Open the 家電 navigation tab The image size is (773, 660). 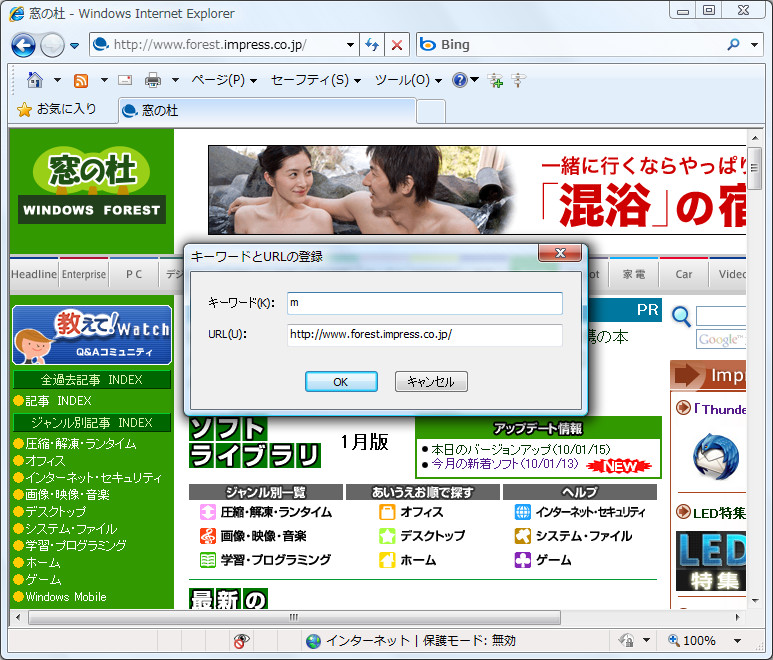click(634, 274)
